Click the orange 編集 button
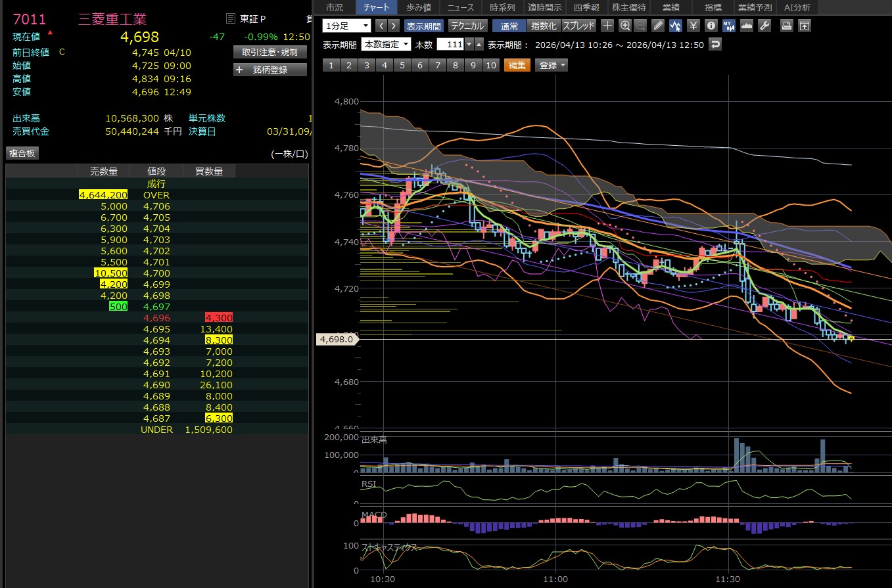892x588 pixels. [517, 65]
